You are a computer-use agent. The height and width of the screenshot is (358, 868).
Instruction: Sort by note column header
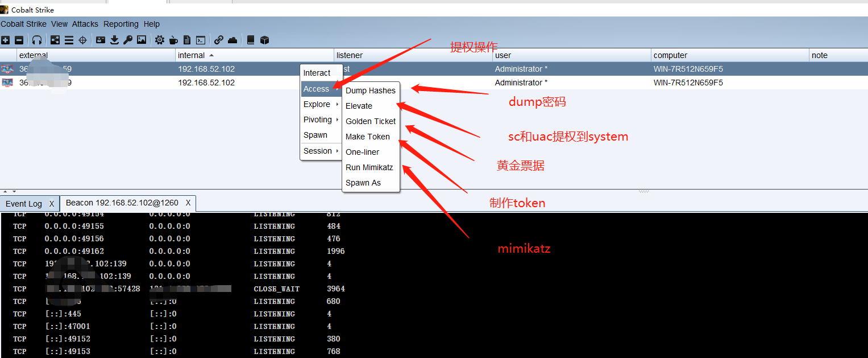point(838,55)
